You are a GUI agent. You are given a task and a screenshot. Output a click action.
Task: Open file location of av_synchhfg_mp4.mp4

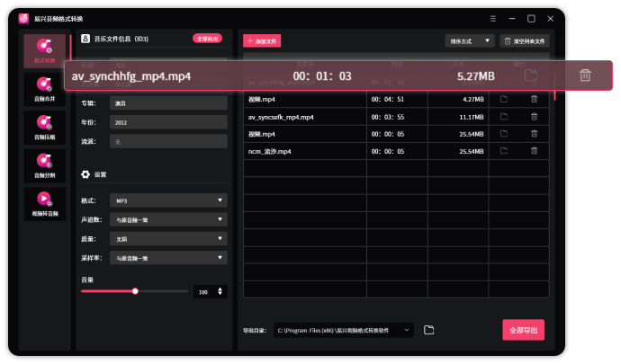pos(531,75)
